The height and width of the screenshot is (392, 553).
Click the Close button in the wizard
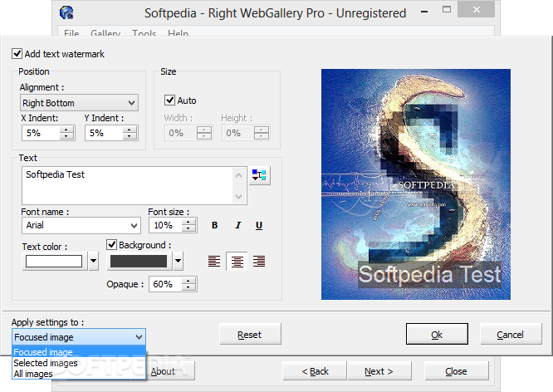tap(456, 371)
